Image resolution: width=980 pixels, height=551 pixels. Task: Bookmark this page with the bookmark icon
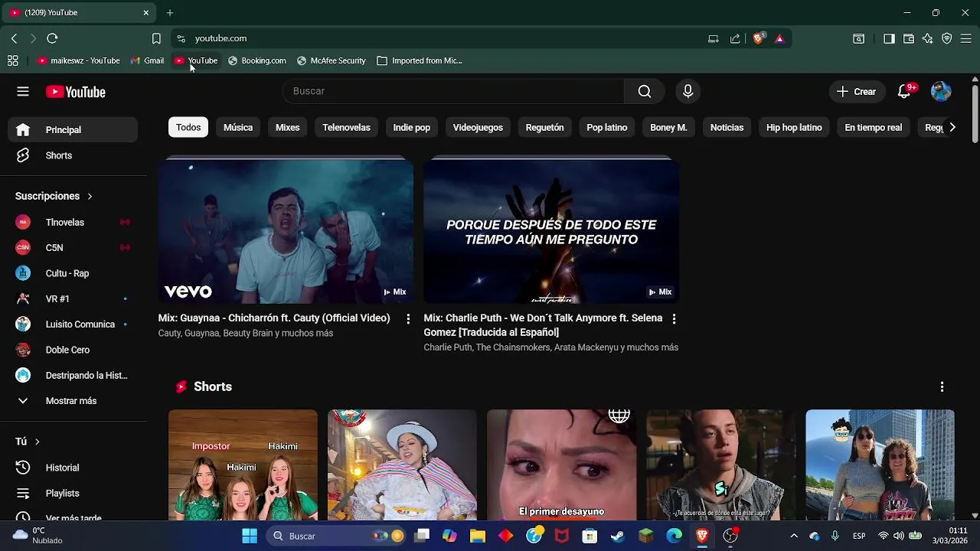pyautogui.click(x=156, y=38)
